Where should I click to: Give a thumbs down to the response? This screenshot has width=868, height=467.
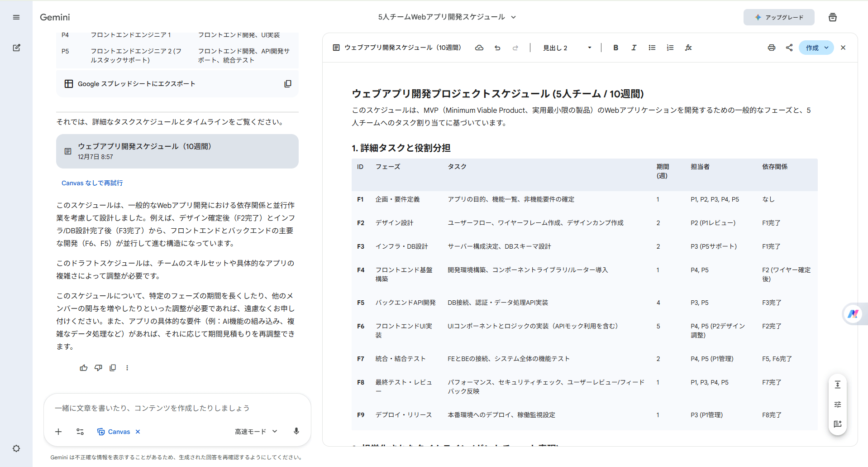coord(98,367)
